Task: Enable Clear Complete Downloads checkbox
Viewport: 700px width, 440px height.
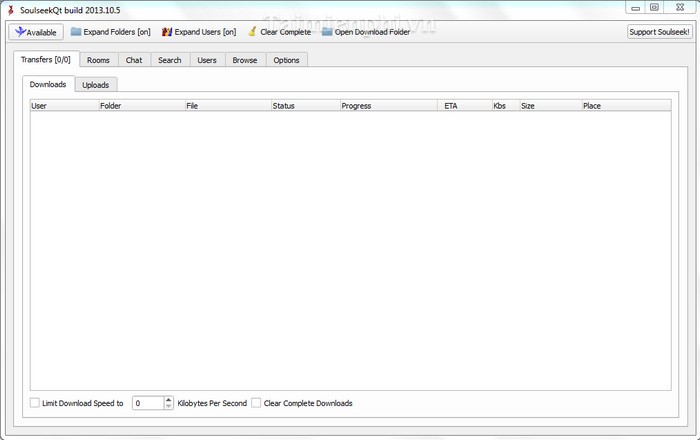Action: click(x=257, y=403)
